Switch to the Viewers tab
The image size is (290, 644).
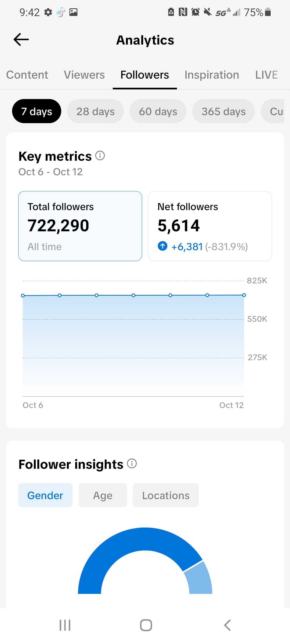pos(84,75)
